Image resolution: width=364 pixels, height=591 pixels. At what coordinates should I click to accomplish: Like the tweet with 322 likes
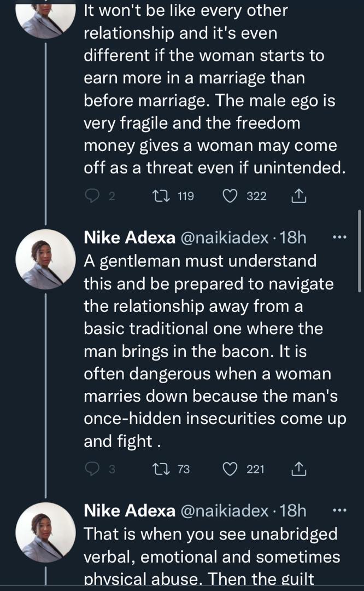coord(231,196)
